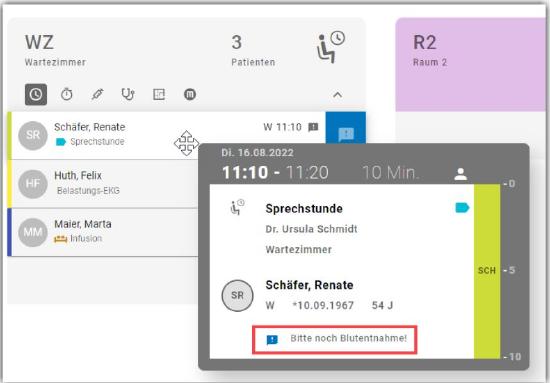
Task: Click the waiting-room icon beside Sprechstunde in popup
Action: tap(237, 207)
